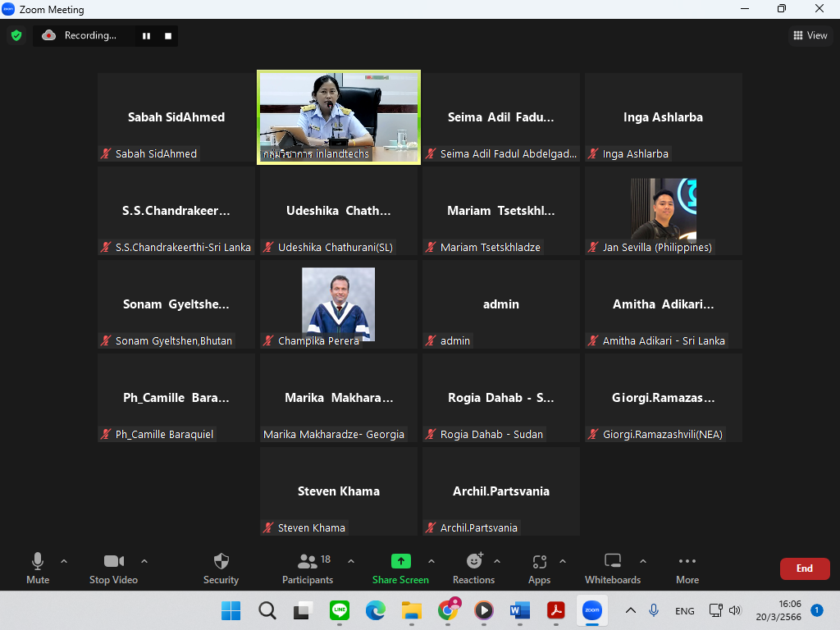Show hidden system tray icons
The height and width of the screenshot is (630, 840).
pyautogui.click(x=631, y=610)
